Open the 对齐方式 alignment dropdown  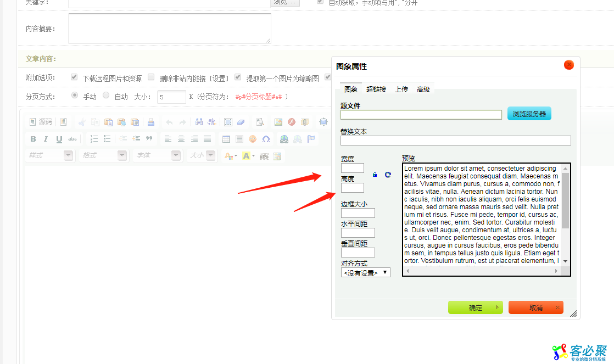coord(366,272)
